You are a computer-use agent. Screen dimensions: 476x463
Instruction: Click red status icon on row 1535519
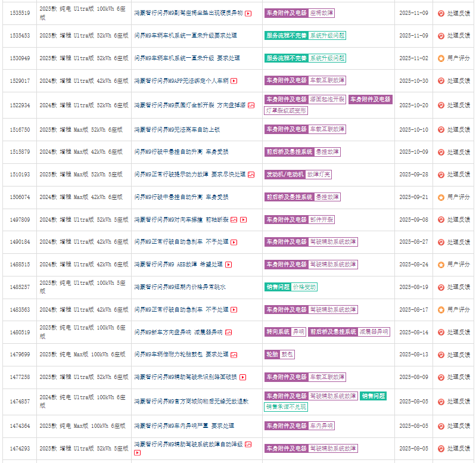pyautogui.click(x=441, y=13)
